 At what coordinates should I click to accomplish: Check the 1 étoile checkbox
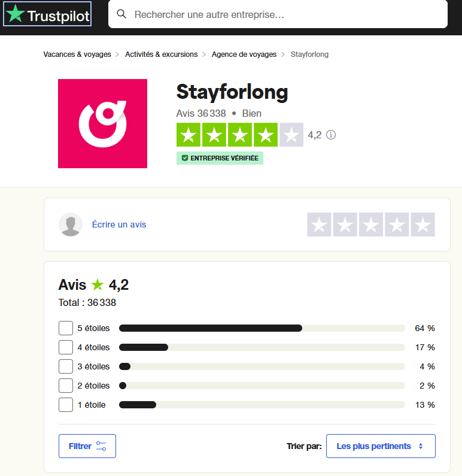[x=66, y=405]
